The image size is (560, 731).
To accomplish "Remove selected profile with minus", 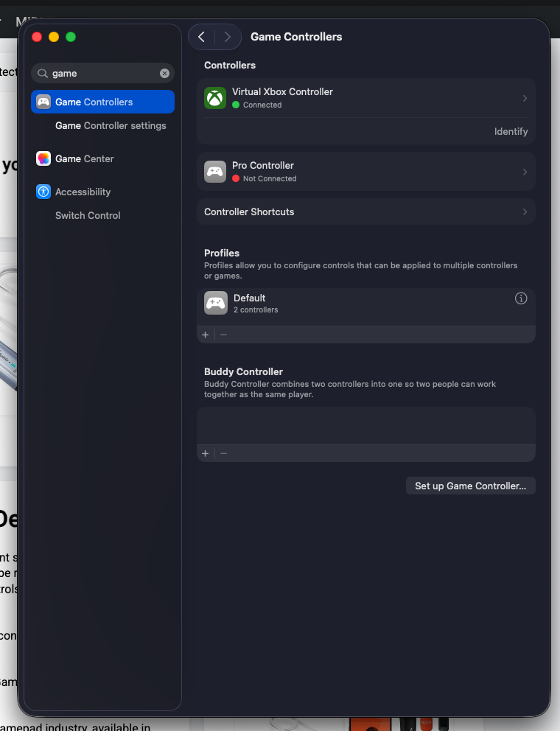I will (224, 335).
